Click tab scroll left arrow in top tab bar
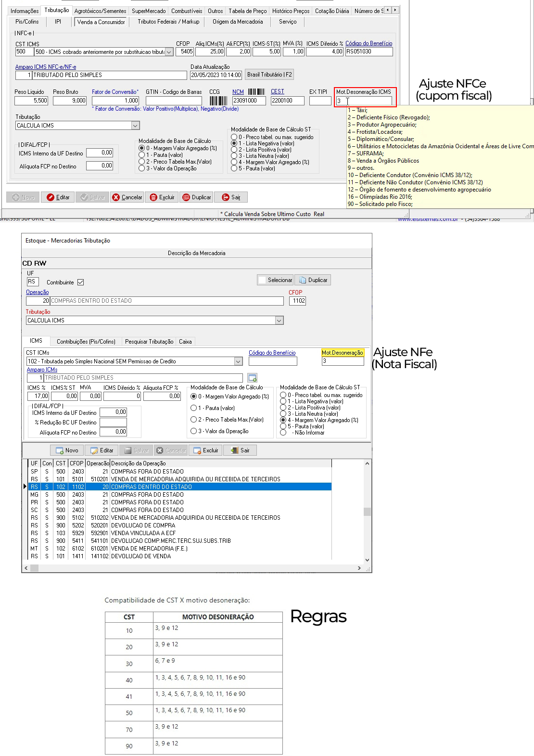The height and width of the screenshot is (756, 534). coord(388,10)
